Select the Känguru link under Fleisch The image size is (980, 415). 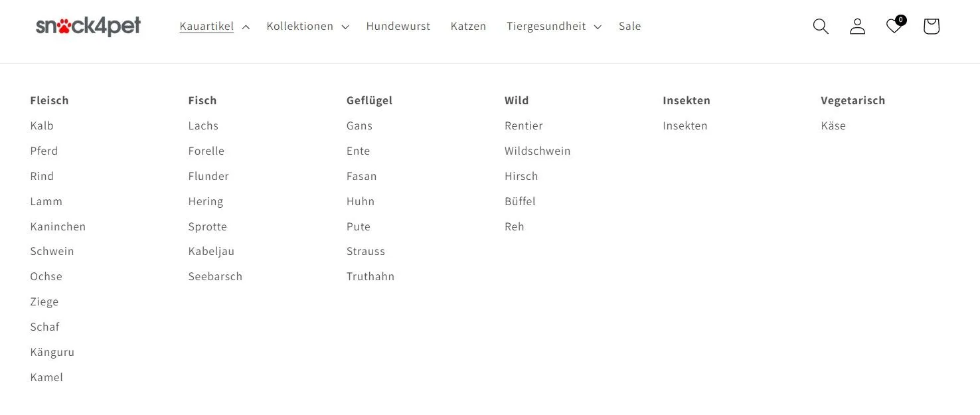tap(52, 352)
